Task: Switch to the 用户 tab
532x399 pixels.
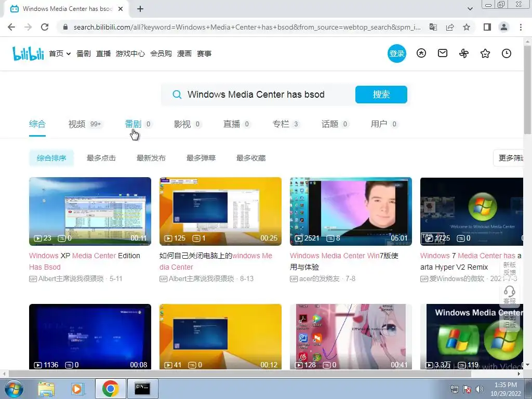Action: click(x=384, y=124)
